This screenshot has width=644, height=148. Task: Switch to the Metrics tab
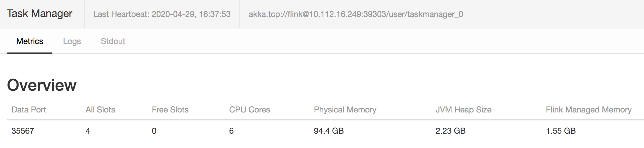coord(30,41)
